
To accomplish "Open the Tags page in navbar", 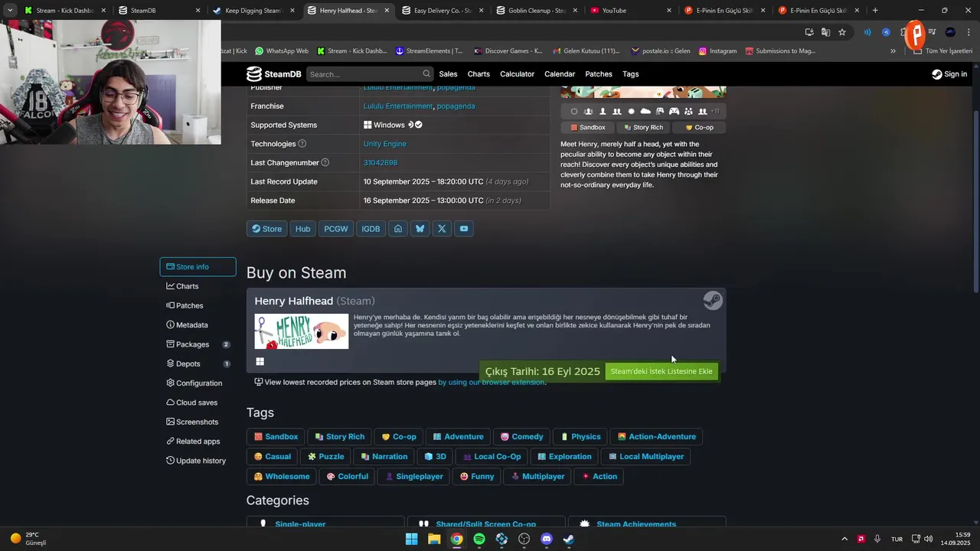I will (x=631, y=74).
